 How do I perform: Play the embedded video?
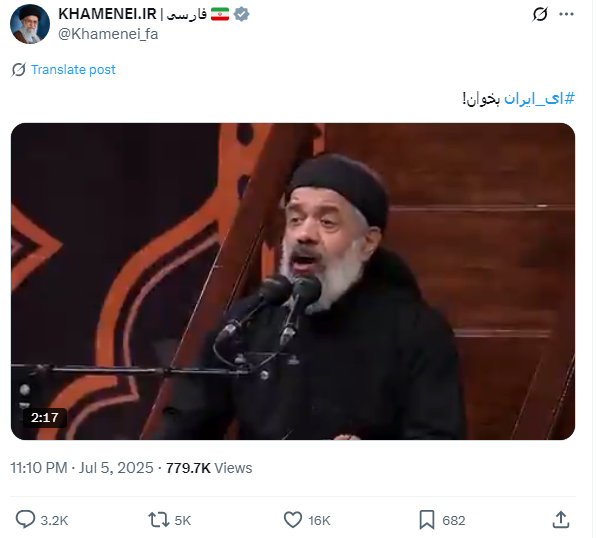pos(293,281)
